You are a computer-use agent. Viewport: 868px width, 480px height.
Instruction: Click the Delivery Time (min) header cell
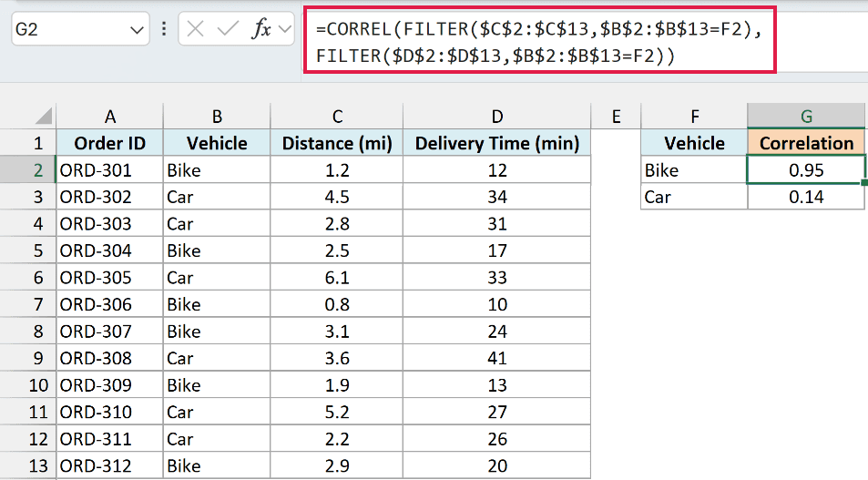(496, 143)
